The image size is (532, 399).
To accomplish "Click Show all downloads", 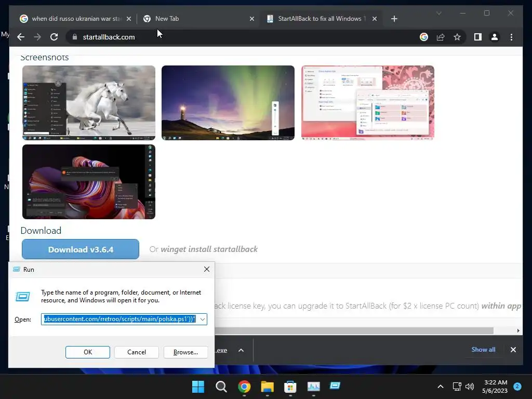I will pos(483,350).
